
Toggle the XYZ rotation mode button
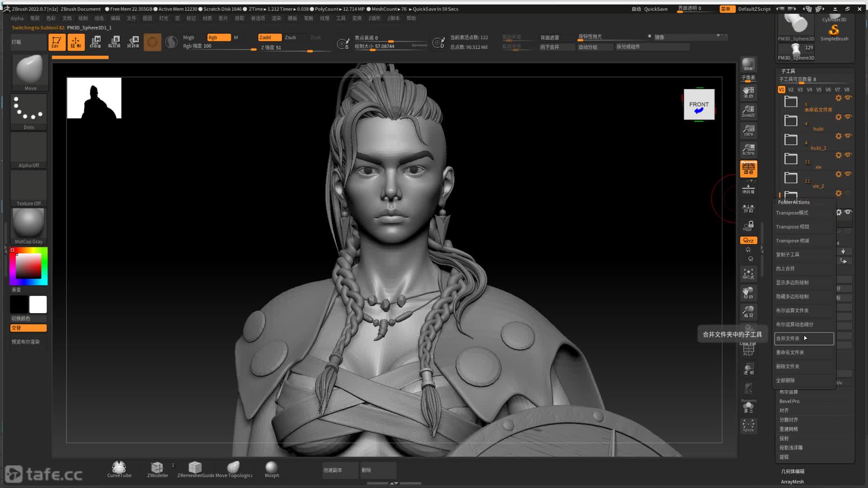pos(748,240)
